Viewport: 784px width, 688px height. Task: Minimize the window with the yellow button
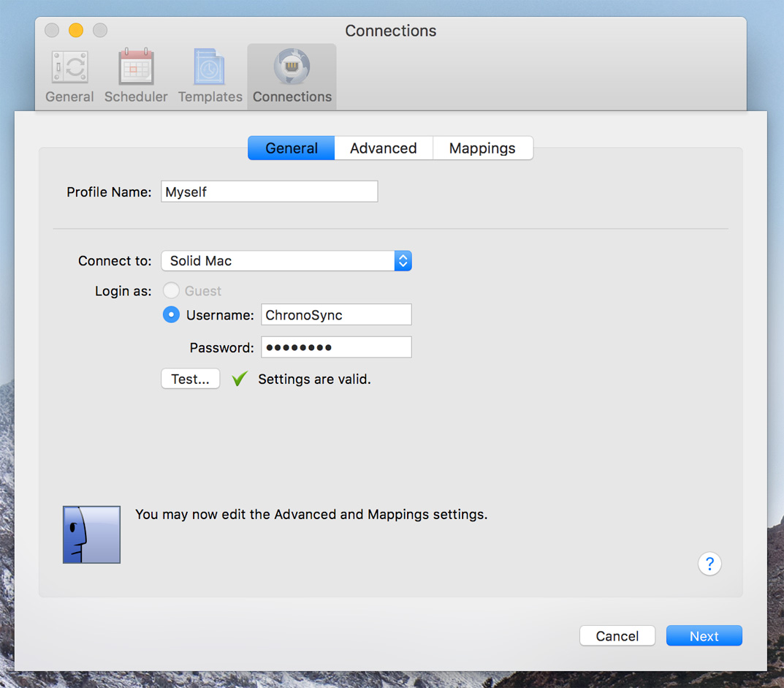tap(76, 30)
